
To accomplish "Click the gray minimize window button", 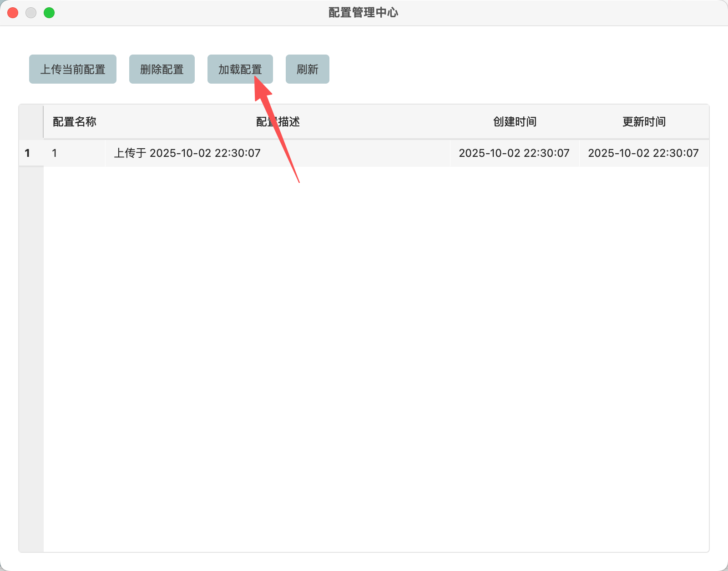I will [x=31, y=13].
